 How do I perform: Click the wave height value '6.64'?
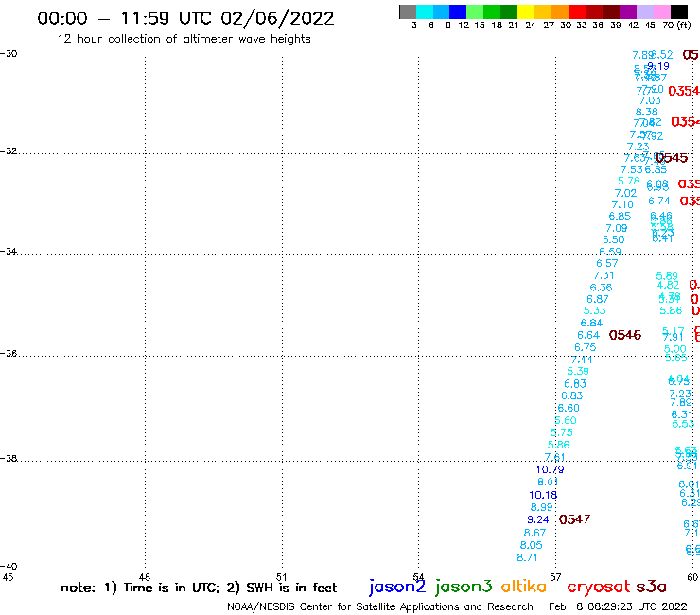588,335
